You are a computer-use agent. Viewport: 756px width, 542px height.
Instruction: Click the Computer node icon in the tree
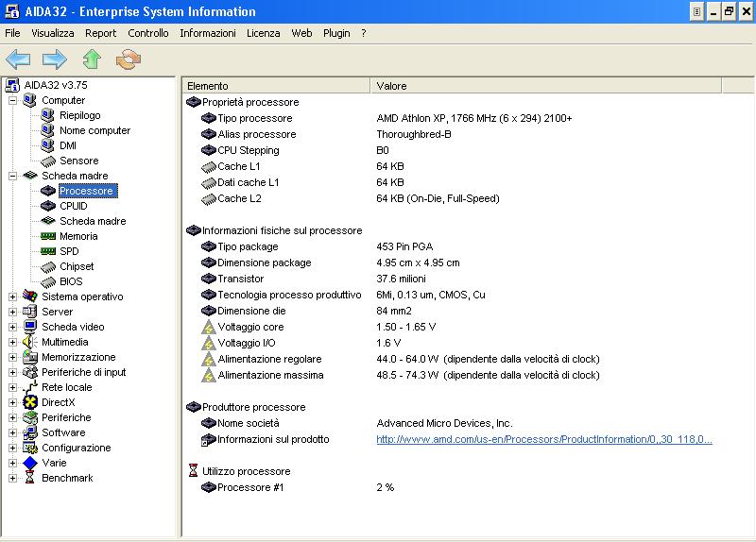30,100
